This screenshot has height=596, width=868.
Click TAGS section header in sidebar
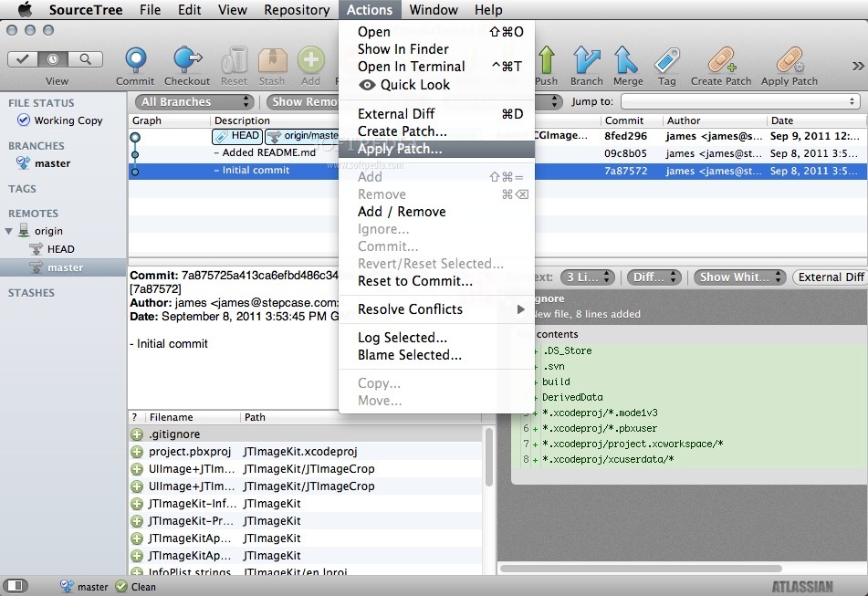22,189
